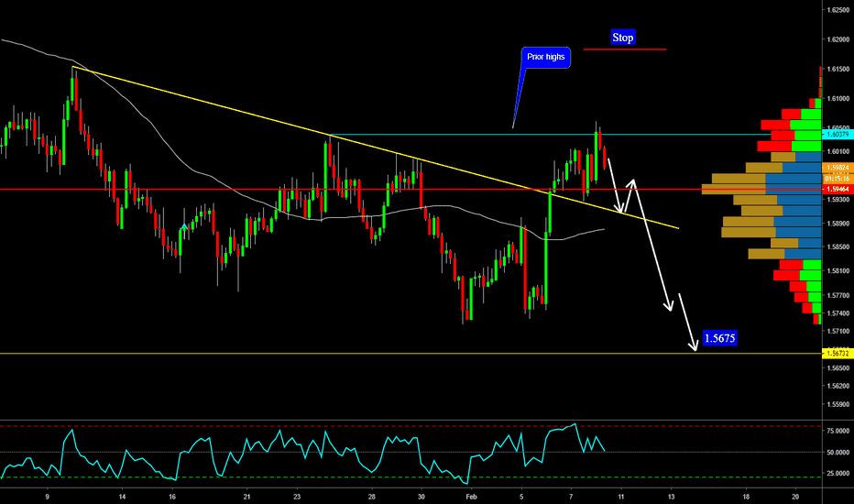Click date label 28 on time axis
This screenshot has height=504, width=854.
(x=371, y=497)
